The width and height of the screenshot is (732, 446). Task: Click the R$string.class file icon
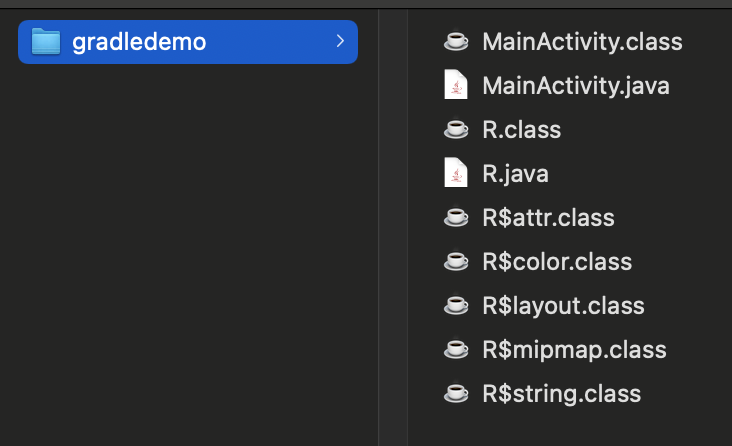[x=456, y=394]
